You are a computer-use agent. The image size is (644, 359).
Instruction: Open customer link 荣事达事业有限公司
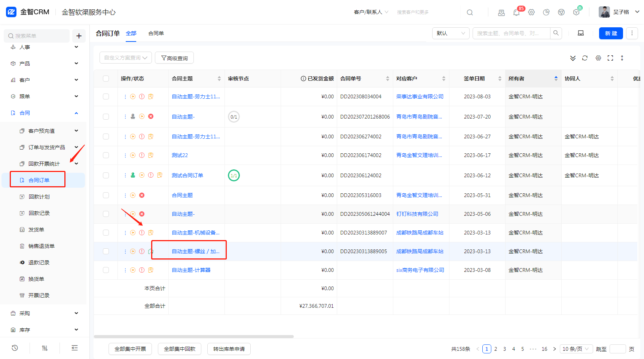pos(420,96)
